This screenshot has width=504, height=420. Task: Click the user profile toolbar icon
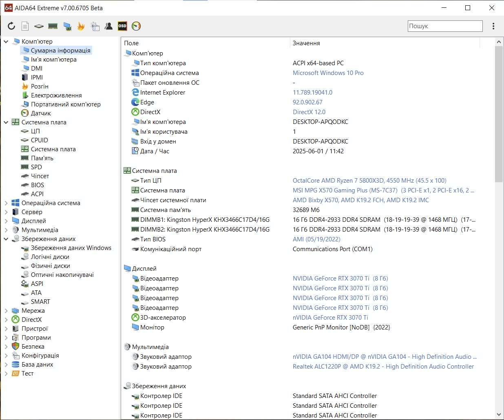tap(108, 26)
